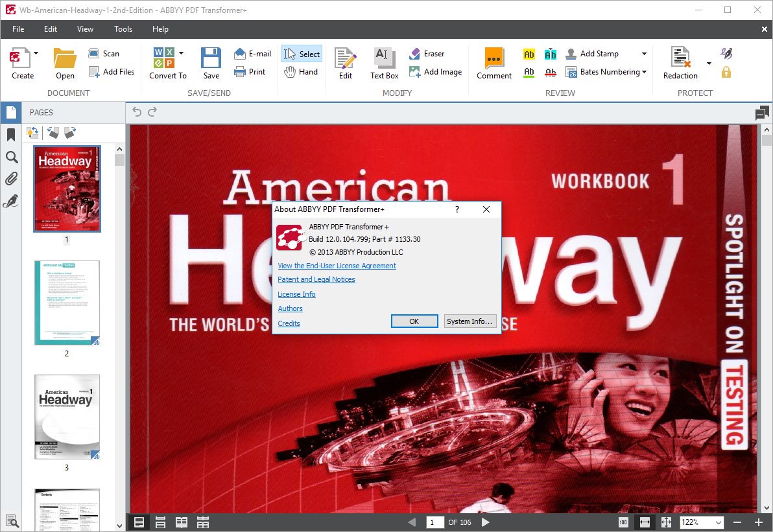Select the yellow highlight Ab tool
This screenshot has width=773, height=532.
pos(529,54)
